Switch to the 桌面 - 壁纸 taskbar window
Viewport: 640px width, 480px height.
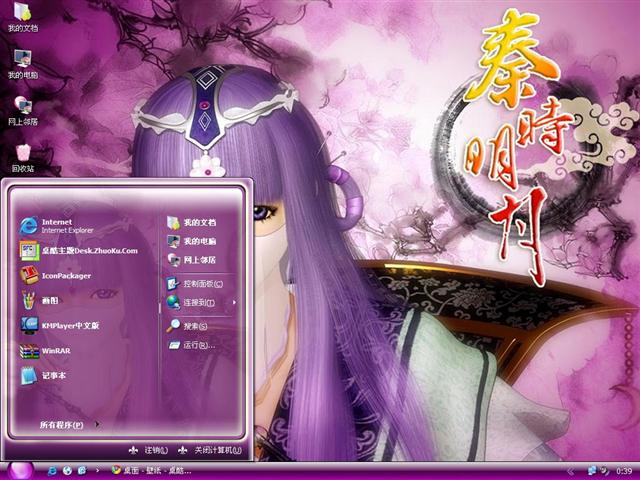click(151, 471)
